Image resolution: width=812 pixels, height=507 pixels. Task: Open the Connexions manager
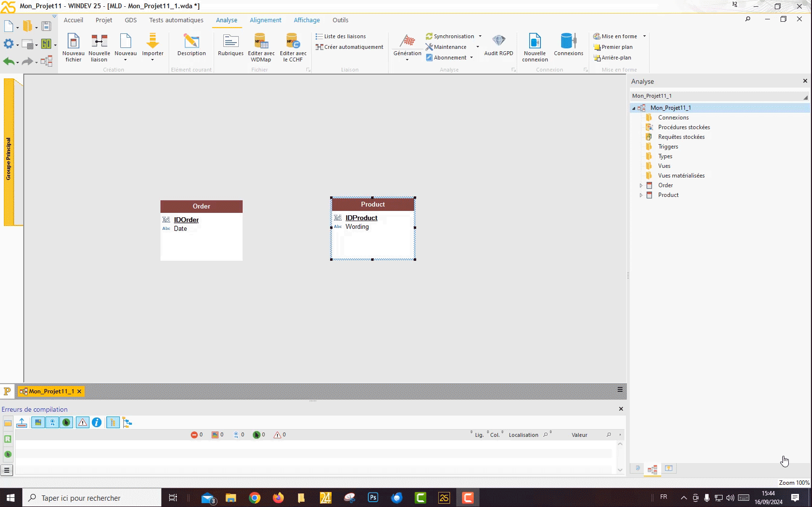pyautogui.click(x=568, y=45)
